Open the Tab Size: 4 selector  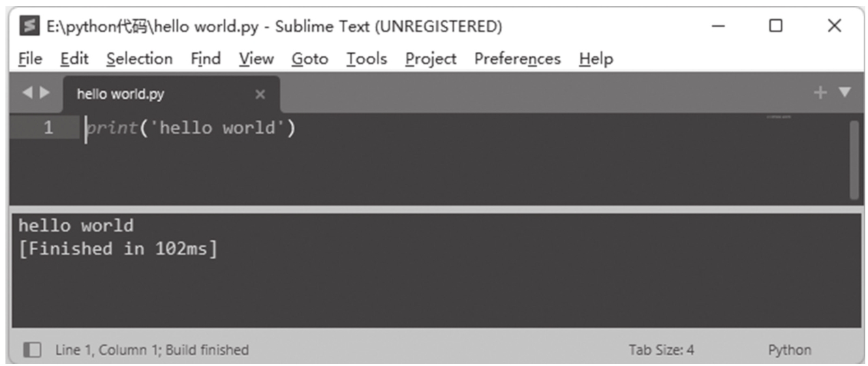click(x=661, y=350)
